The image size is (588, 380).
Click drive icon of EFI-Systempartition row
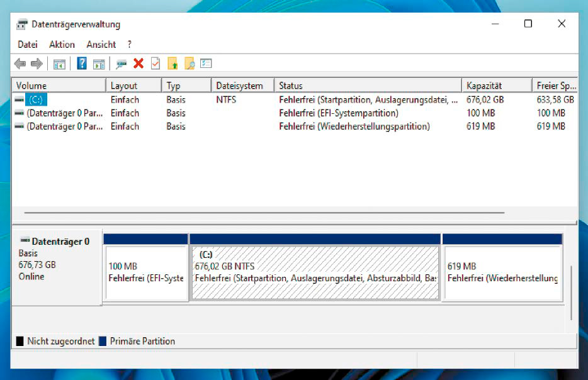point(19,113)
